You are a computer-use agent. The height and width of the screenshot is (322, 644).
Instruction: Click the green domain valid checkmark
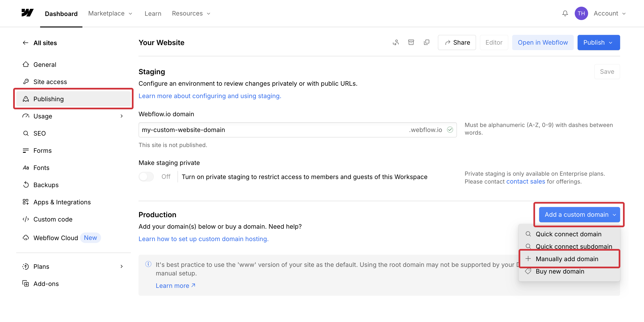(x=450, y=130)
